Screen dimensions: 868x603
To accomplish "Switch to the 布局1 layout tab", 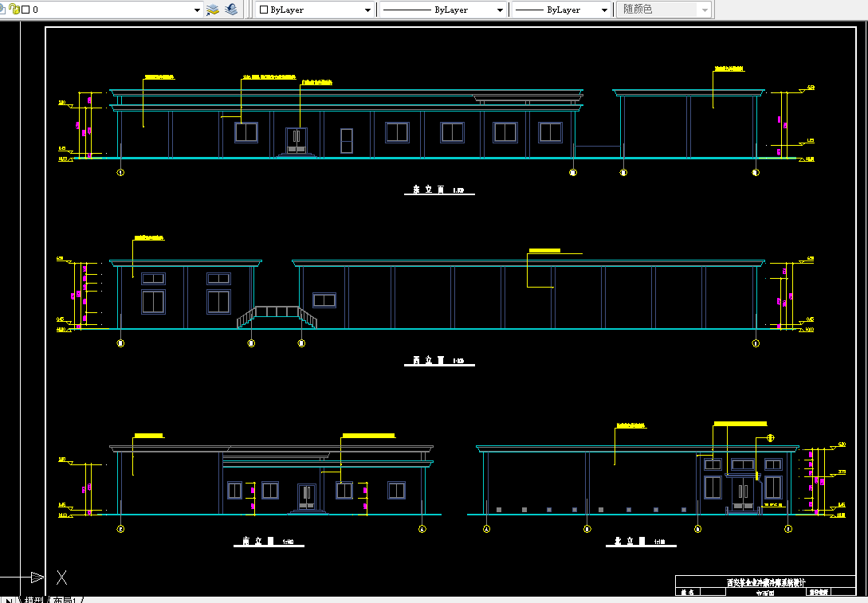I will tap(64, 600).
